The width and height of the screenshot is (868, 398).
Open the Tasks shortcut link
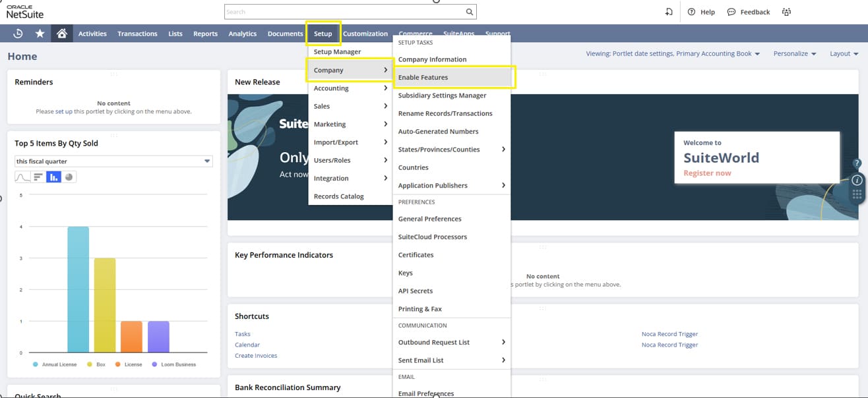pyautogui.click(x=243, y=334)
